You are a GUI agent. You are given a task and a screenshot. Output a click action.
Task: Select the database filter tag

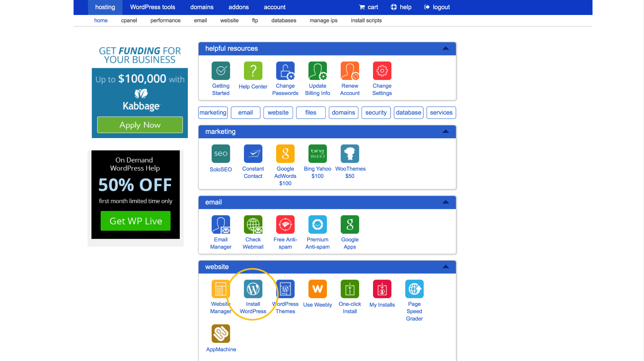click(408, 112)
